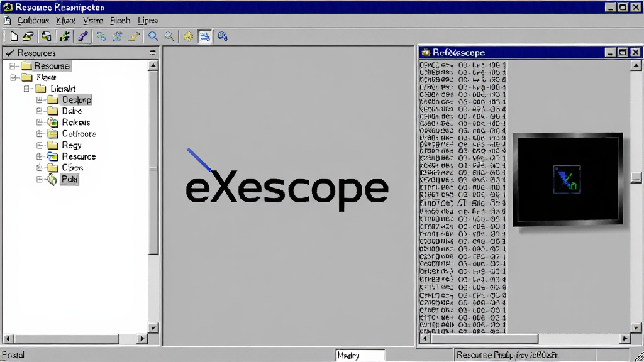Select the Pold tree item

[x=69, y=179]
